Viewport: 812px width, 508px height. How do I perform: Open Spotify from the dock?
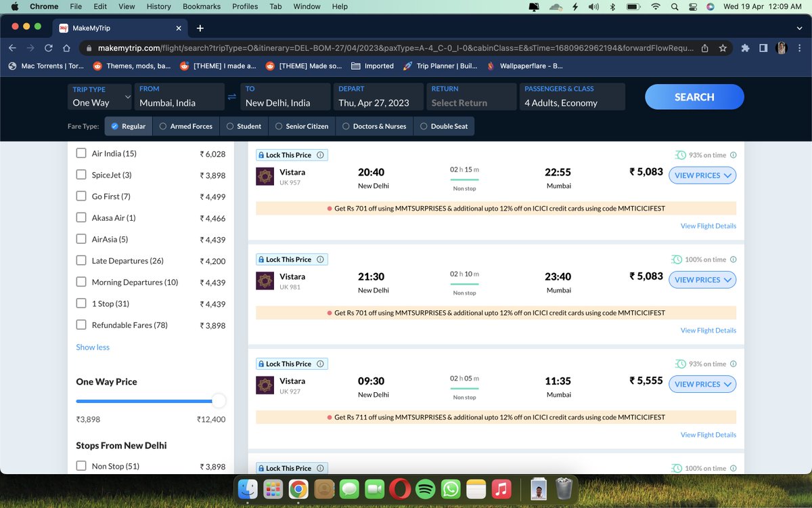(425, 488)
